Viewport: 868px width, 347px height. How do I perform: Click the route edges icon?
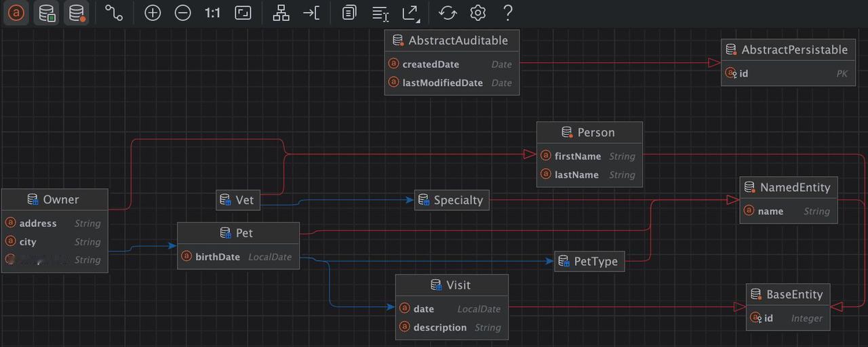coord(311,13)
